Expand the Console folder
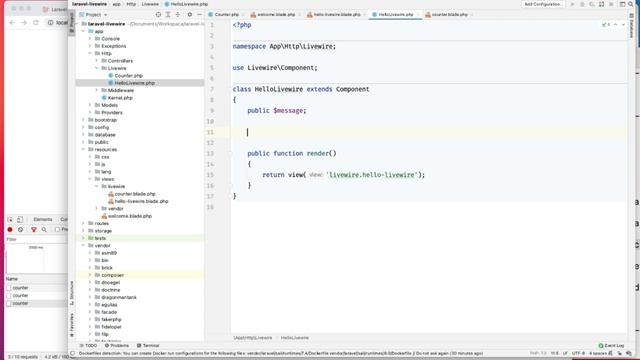Screen dimensions: 640x360 [90, 39]
